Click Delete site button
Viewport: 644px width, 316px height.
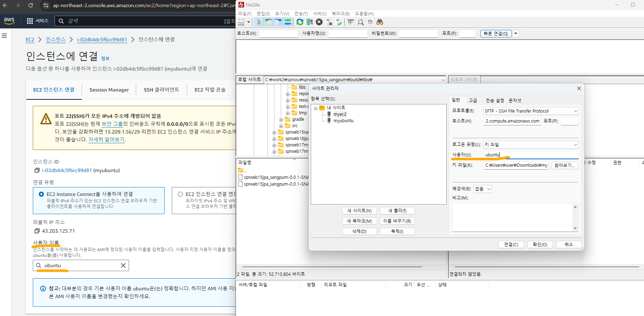(360, 232)
